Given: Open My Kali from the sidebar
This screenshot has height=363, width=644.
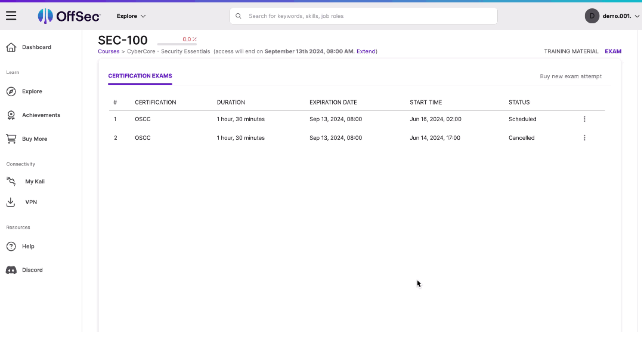Looking at the screenshot, I should pos(35,181).
